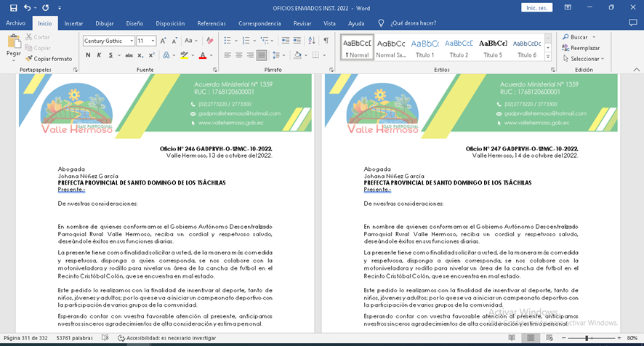Click the Pegar paste icon
The image size is (644, 346).
(x=13, y=44)
